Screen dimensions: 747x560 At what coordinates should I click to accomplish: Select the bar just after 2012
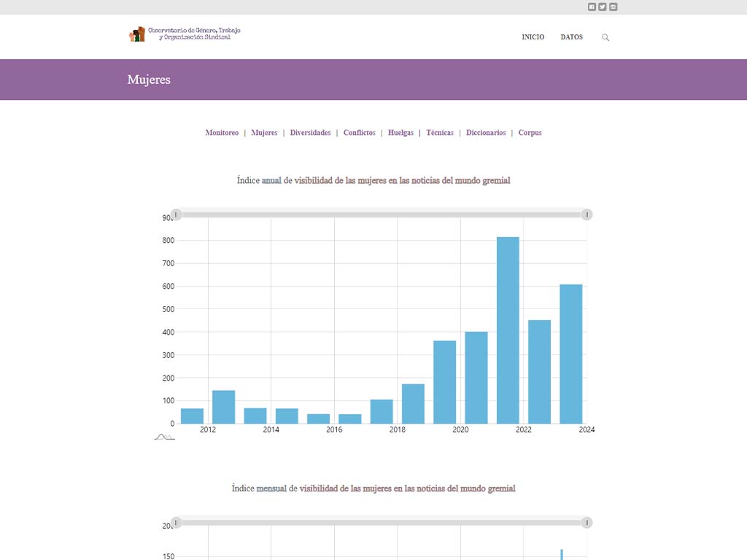(x=223, y=407)
